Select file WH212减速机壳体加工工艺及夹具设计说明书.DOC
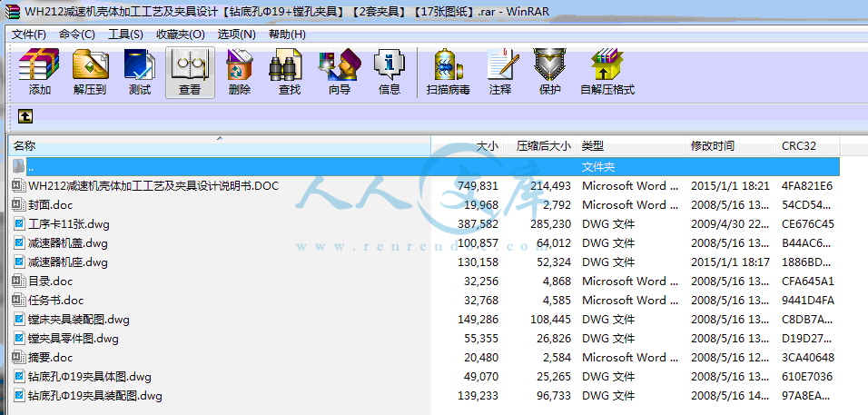This screenshot has width=868, height=415. (153, 186)
